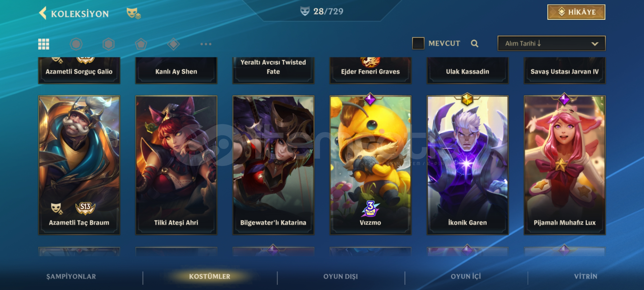Screen dimensions: 644x290
Task: Choose the Tilki Ateşi Ahri skin
Action: [176, 165]
